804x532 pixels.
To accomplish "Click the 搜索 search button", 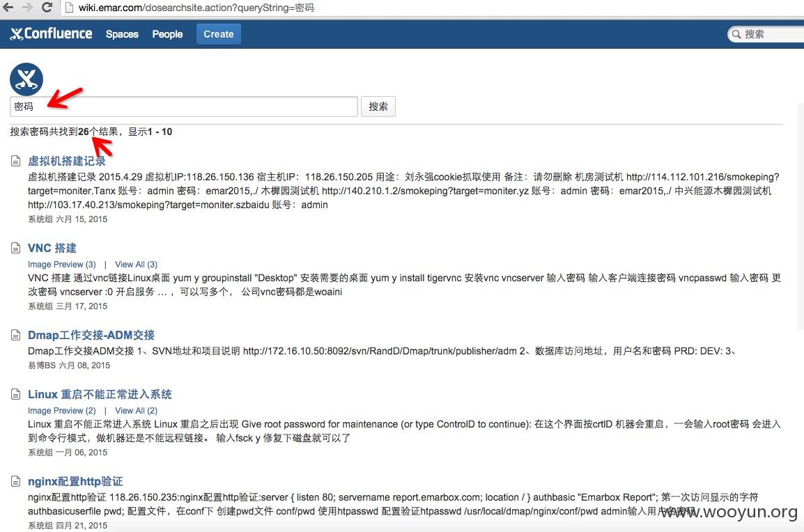I will point(378,107).
